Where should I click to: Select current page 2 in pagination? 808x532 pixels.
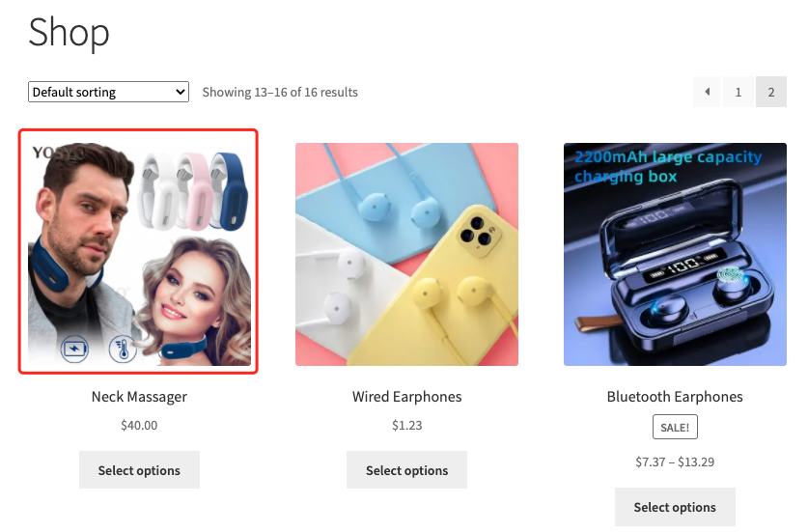tap(771, 92)
